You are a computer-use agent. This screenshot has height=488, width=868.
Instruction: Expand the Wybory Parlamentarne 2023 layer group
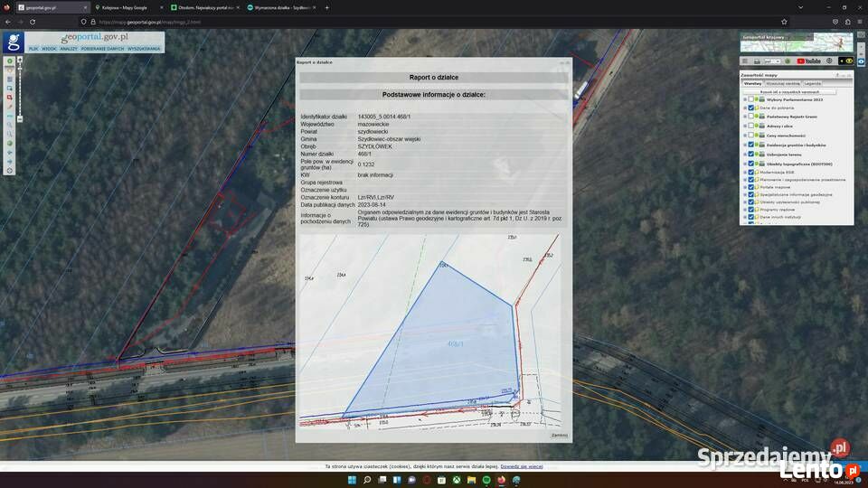point(745,99)
